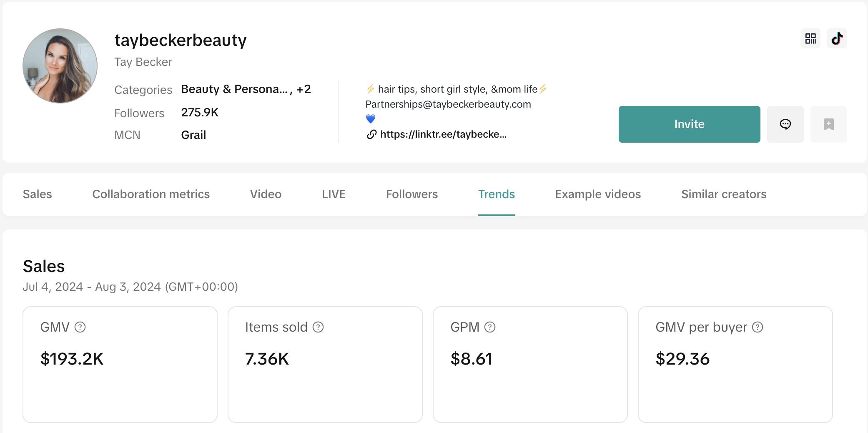Show the GPM help question icon
868x433 pixels.
pos(490,327)
